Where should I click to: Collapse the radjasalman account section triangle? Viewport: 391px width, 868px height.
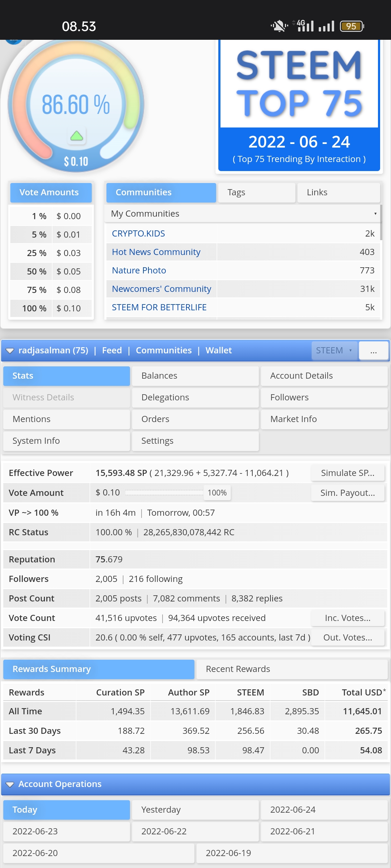(x=10, y=351)
